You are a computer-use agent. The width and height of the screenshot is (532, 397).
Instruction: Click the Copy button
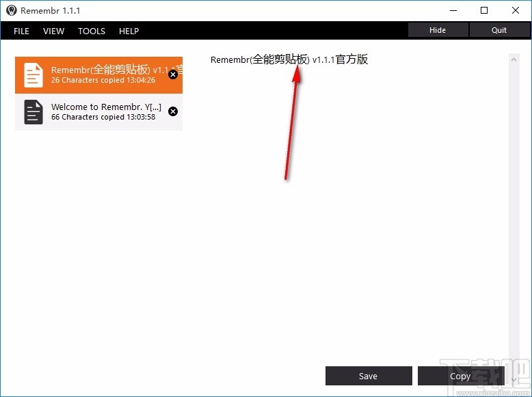(460, 376)
